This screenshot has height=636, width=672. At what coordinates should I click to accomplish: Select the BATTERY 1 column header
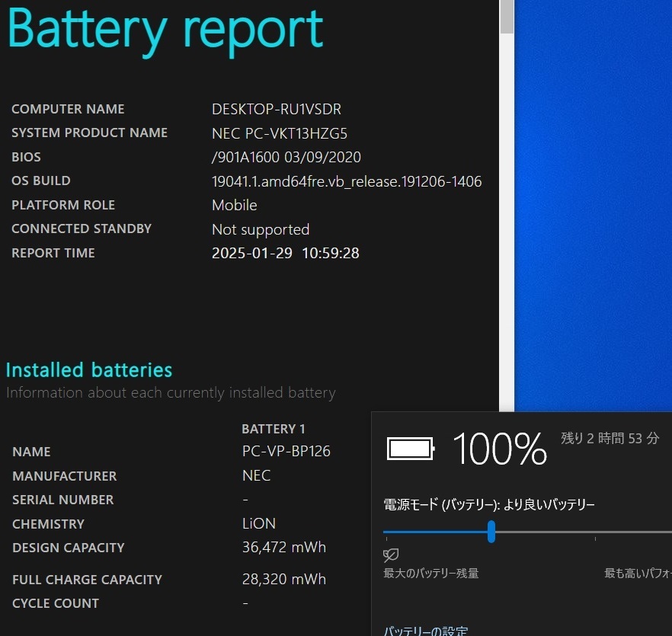coord(274,429)
